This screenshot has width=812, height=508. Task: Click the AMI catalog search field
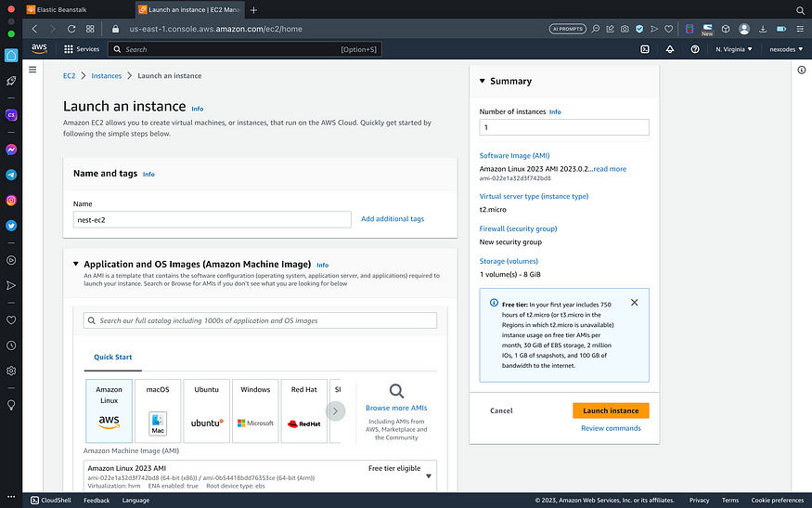[x=260, y=320]
